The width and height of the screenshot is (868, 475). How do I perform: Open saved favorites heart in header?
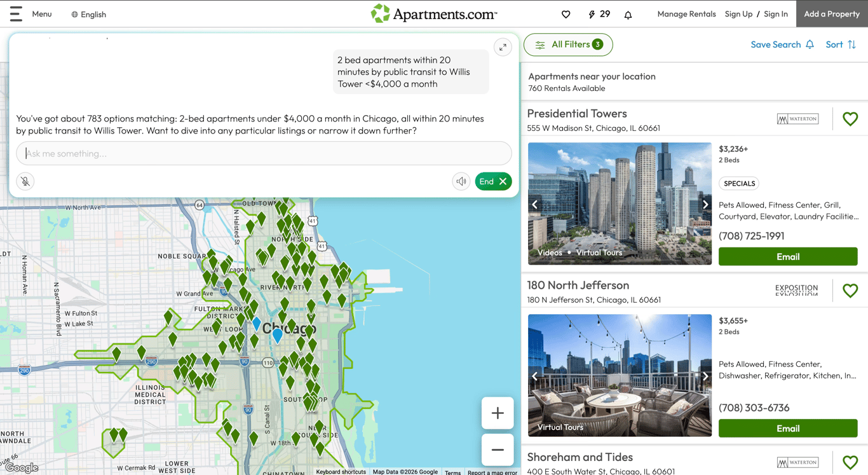tap(566, 14)
